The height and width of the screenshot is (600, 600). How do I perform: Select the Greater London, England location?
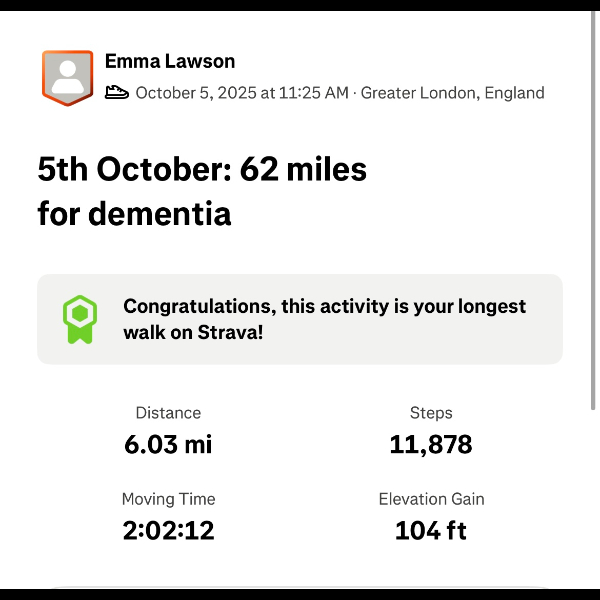click(x=452, y=93)
